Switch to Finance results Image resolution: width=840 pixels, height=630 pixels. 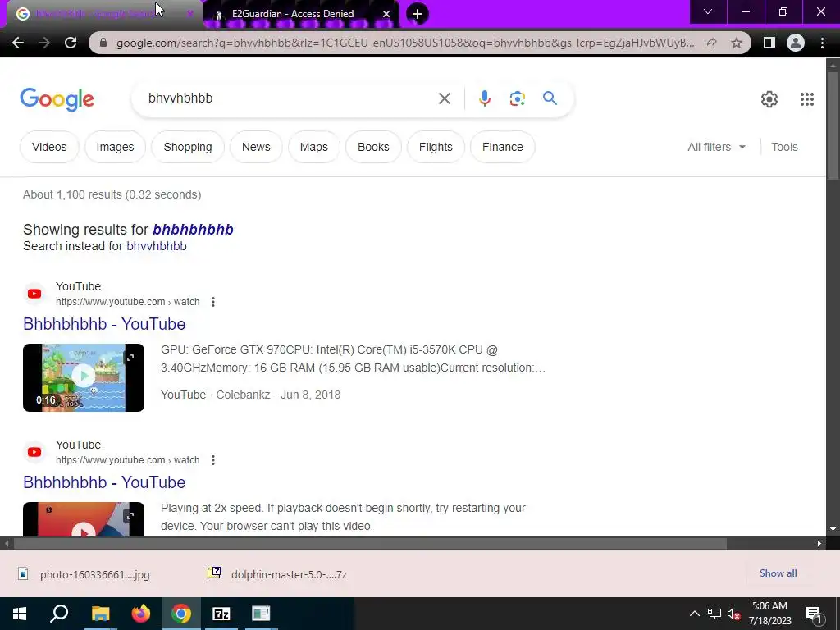tap(503, 147)
